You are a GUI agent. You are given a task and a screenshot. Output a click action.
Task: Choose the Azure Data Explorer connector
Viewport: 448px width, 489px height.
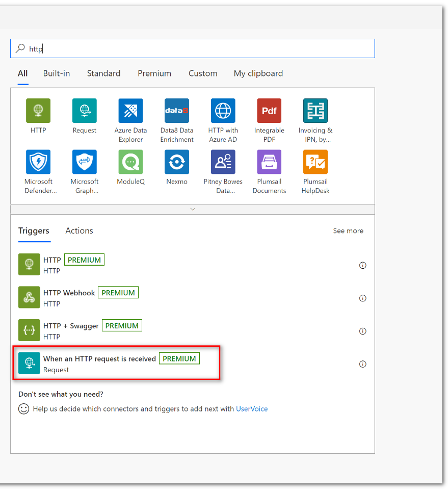click(x=130, y=111)
